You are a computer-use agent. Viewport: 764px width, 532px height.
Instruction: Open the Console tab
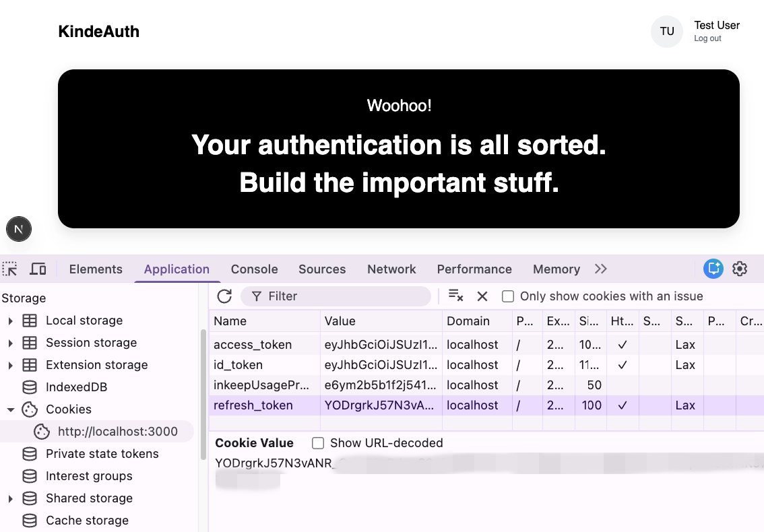[254, 269]
